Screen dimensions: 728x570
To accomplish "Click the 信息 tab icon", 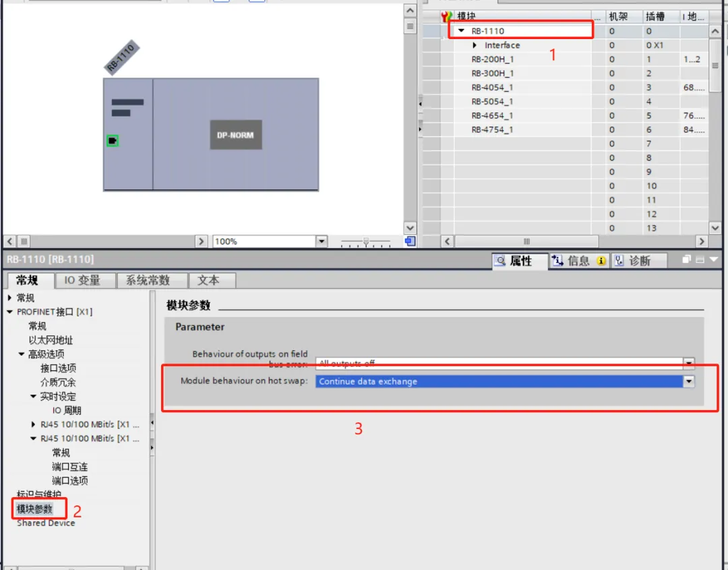I will (x=557, y=261).
